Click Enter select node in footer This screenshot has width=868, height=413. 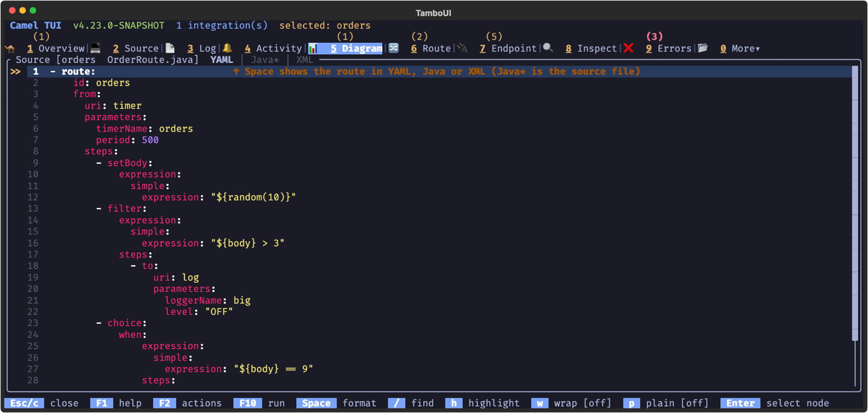point(775,403)
